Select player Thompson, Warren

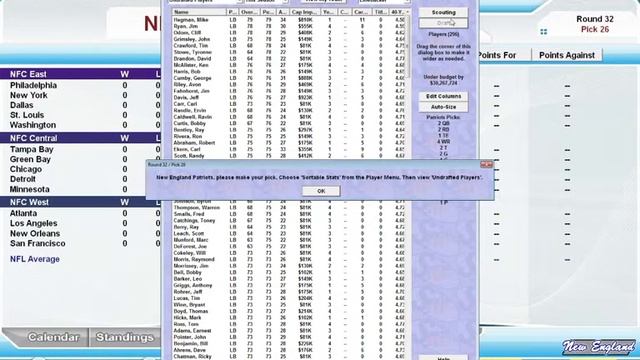pyautogui.click(x=196, y=207)
